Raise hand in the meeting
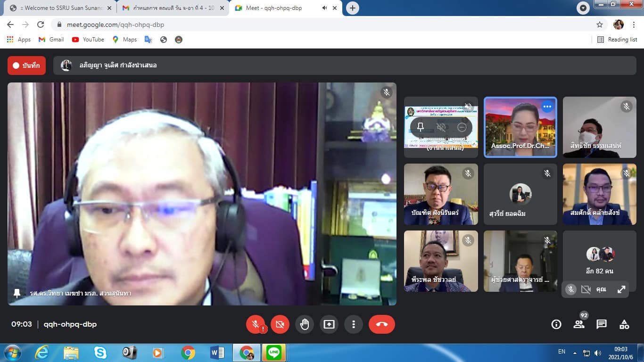The width and height of the screenshot is (644, 362). point(305,324)
